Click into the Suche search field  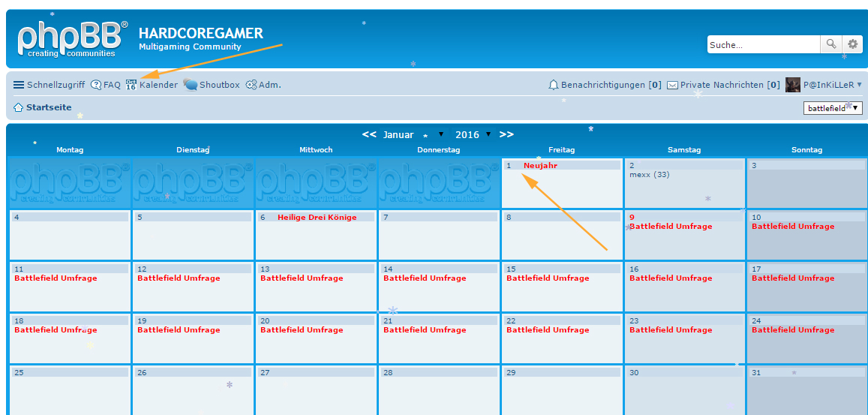[x=764, y=44]
